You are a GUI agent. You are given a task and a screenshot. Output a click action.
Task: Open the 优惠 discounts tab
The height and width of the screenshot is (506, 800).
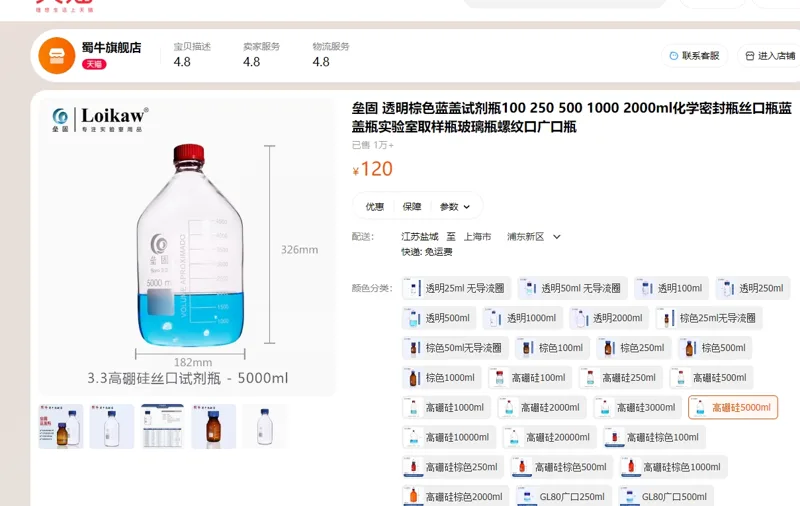pyautogui.click(x=374, y=207)
